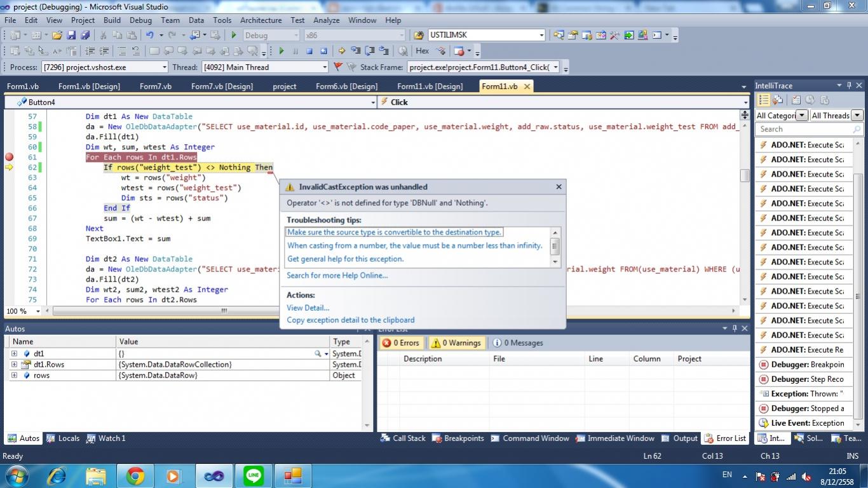Pin the Autos/Error List panel
The image size is (868, 488).
tap(735, 329)
